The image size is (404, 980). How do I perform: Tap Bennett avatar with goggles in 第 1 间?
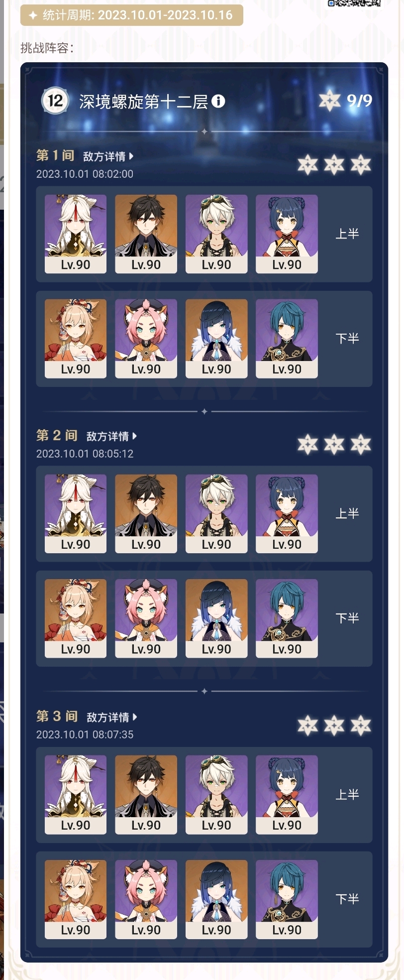tap(216, 234)
